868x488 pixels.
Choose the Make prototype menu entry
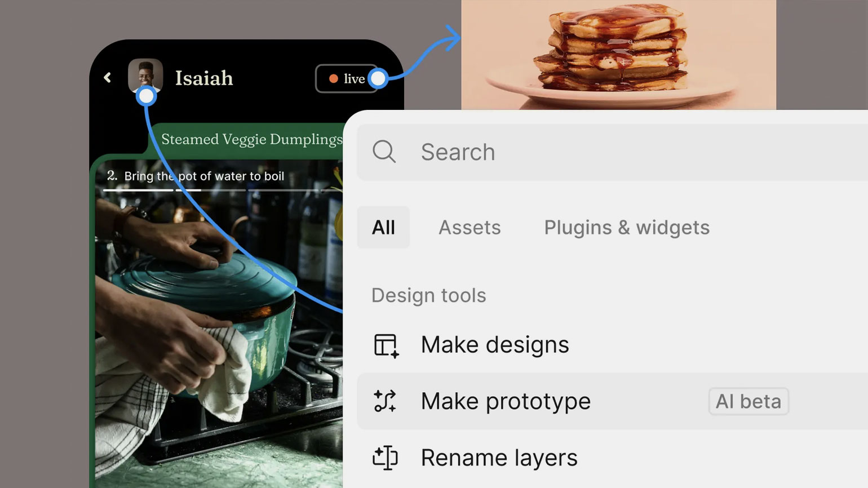506,401
